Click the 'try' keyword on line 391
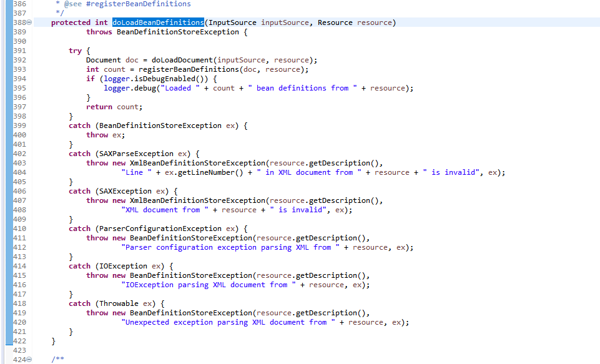The width and height of the screenshot is (600, 364). [x=75, y=51]
